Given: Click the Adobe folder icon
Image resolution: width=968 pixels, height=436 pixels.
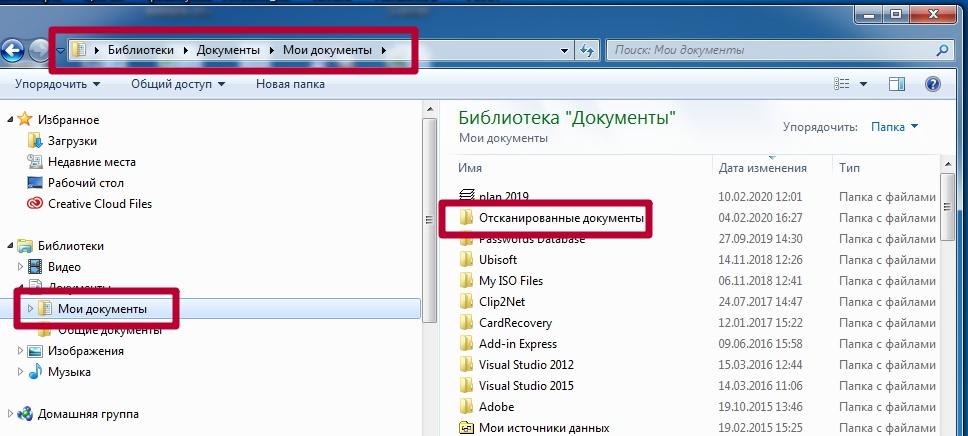Looking at the screenshot, I should 467,406.
